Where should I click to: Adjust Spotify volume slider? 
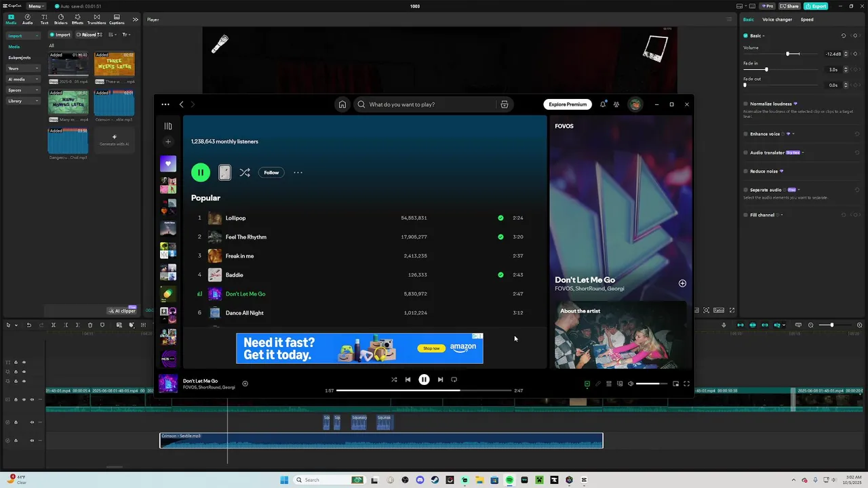[x=652, y=384]
